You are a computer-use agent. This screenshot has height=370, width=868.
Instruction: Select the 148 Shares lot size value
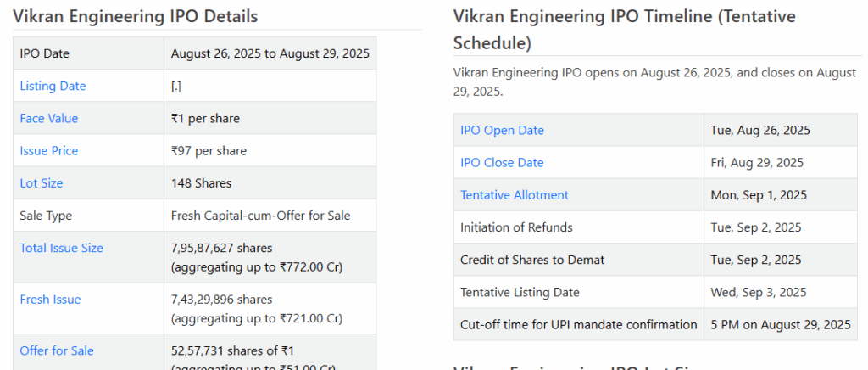pos(201,182)
